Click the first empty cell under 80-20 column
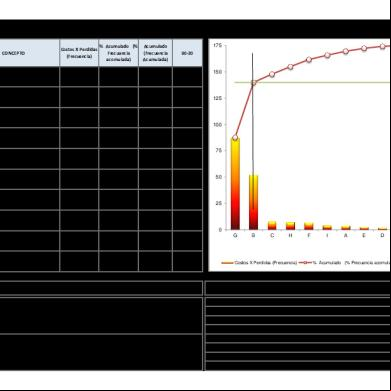 (x=187, y=77)
